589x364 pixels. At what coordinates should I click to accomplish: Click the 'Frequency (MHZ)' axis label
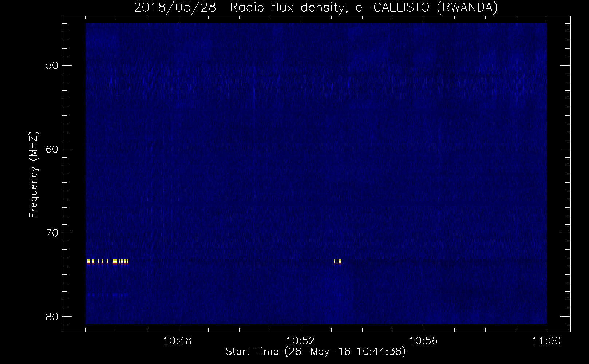33,174
